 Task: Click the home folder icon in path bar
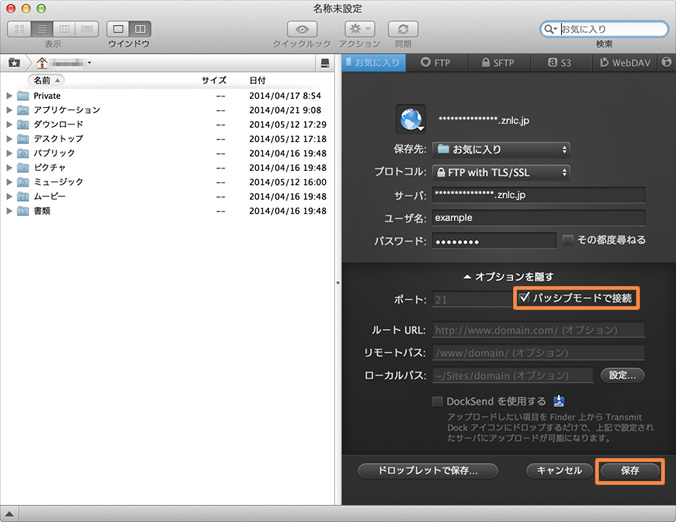click(x=42, y=63)
